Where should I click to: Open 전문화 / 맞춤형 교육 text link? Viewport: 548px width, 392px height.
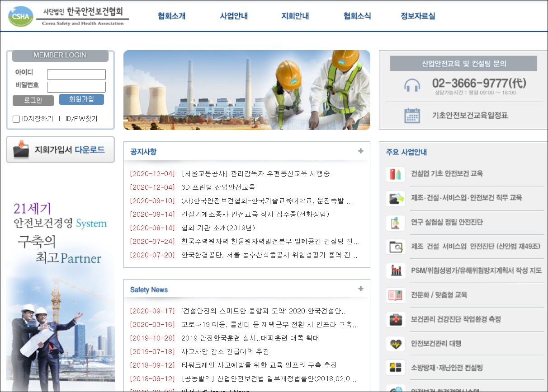click(x=439, y=295)
